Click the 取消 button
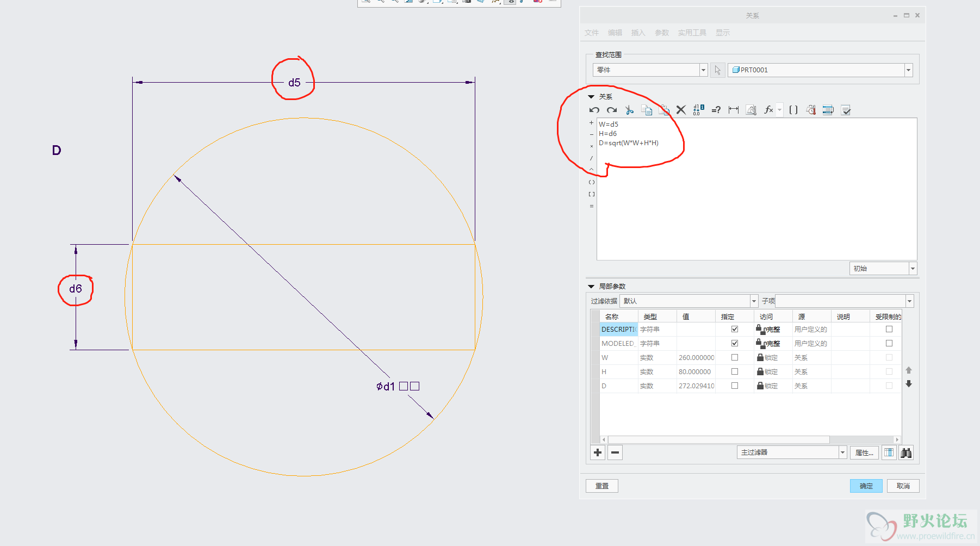Screen dimensions: 980x546 click(903, 486)
